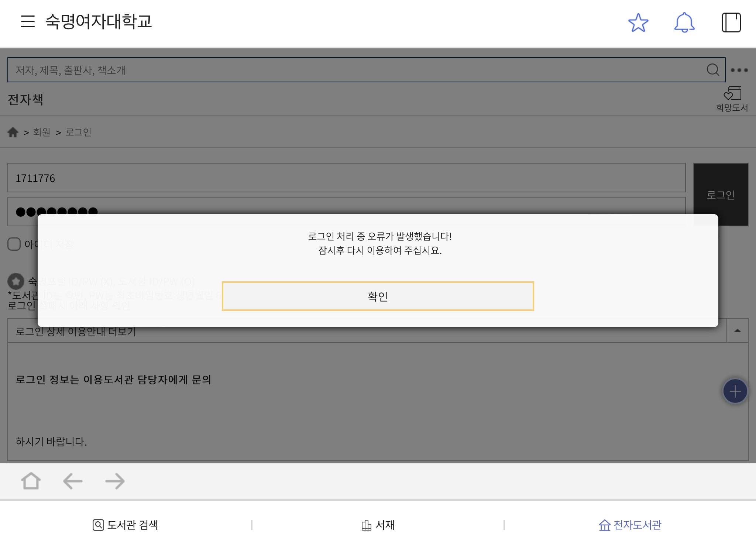Go to browser home icon
The height and width of the screenshot is (549, 756).
click(31, 481)
